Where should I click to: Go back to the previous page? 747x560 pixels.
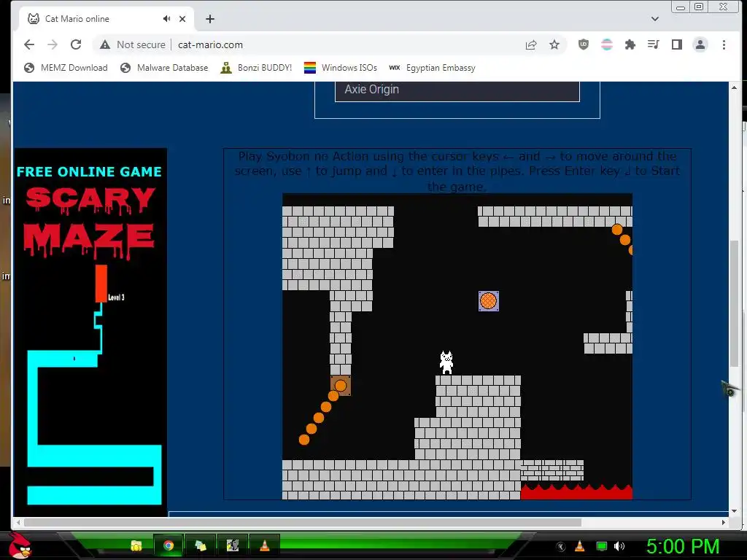coord(29,44)
